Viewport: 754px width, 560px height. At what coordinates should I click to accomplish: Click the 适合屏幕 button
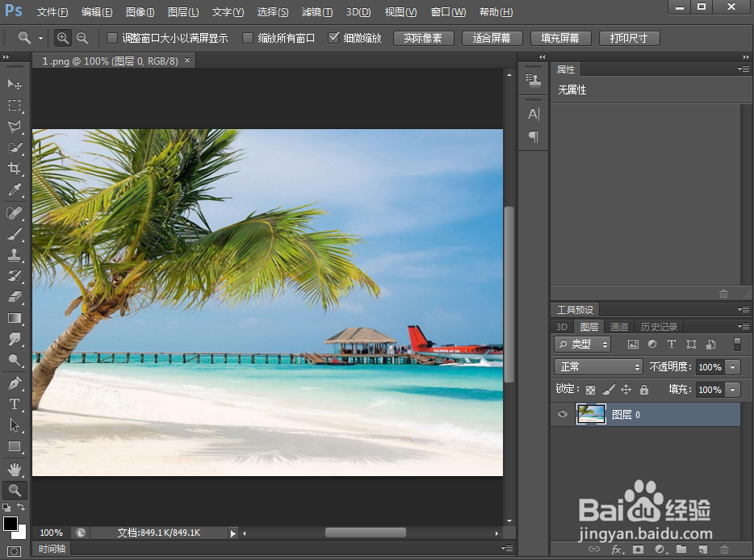point(492,39)
